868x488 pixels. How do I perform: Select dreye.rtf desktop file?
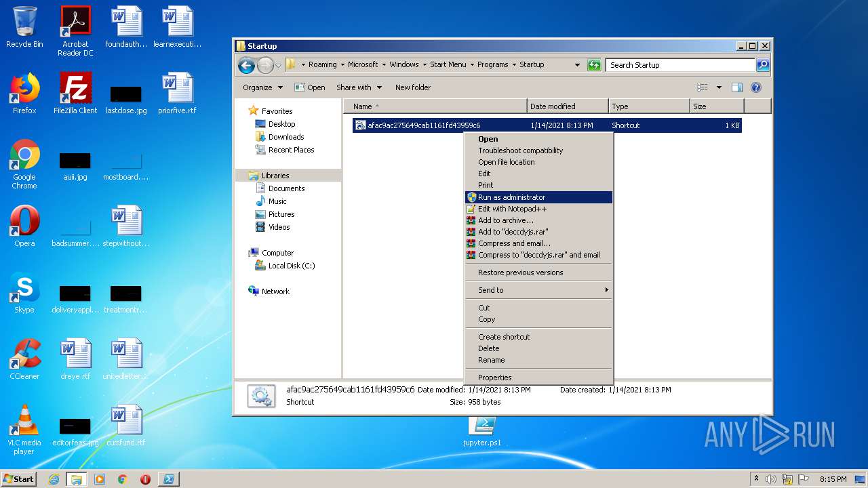click(x=75, y=359)
